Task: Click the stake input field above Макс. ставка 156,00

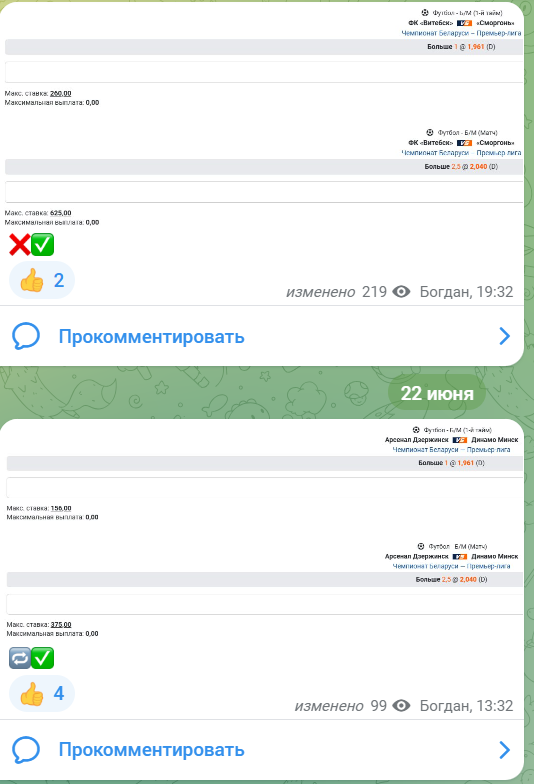Action: [x=264, y=488]
